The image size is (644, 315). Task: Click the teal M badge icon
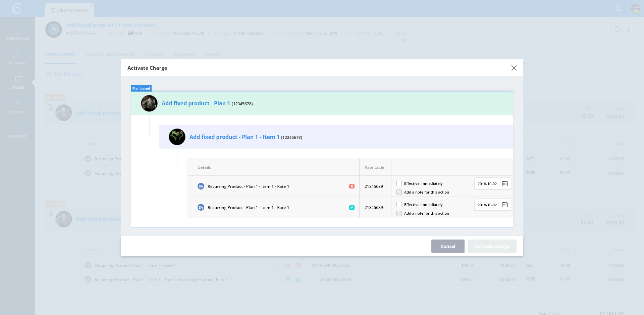(x=352, y=208)
